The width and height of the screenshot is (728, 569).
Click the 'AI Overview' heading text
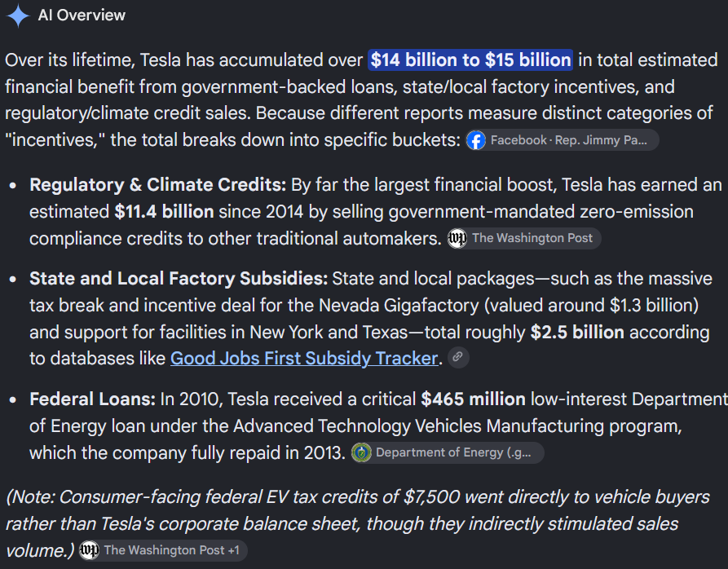(82, 15)
